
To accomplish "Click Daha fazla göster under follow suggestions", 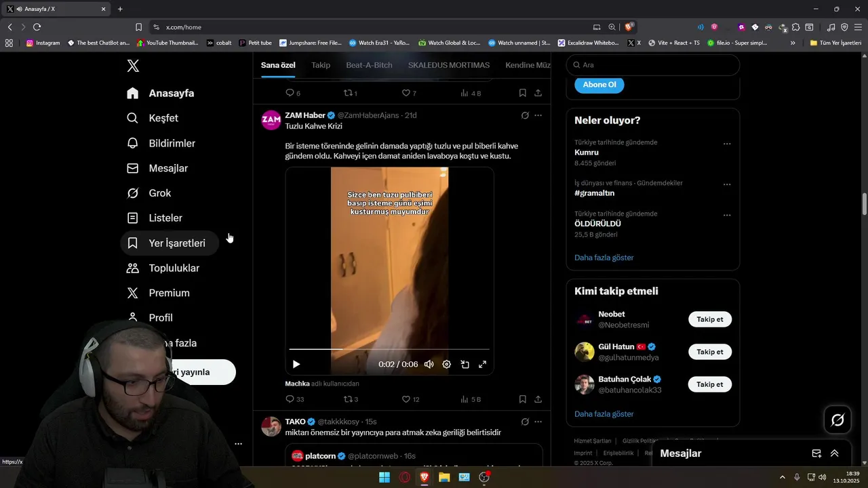I will pos(604,413).
